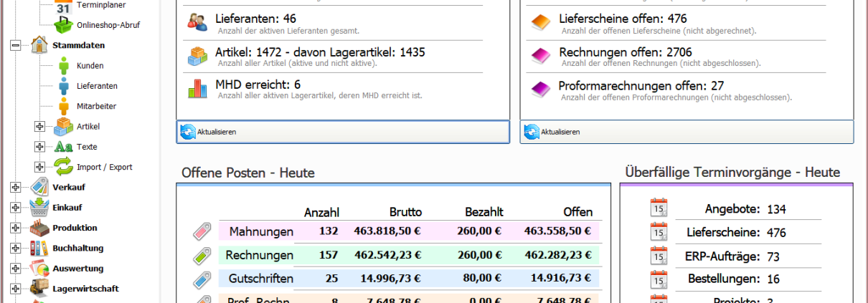
Task: Click the Rechnungen row label in Offene Posten
Action: pyautogui.click(x=259, y=255)
